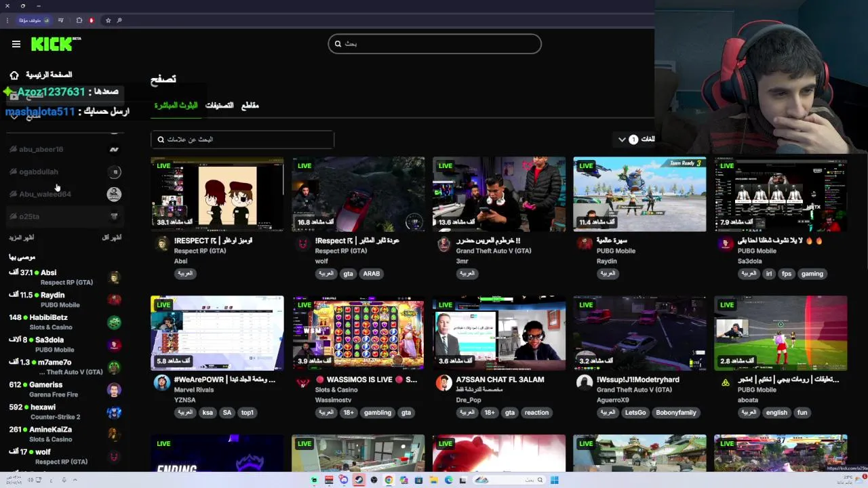Click Marvel Rivals category under YZNSA stream
The height and width of the screenshot is (488, 868).
[x=195, y=390]
